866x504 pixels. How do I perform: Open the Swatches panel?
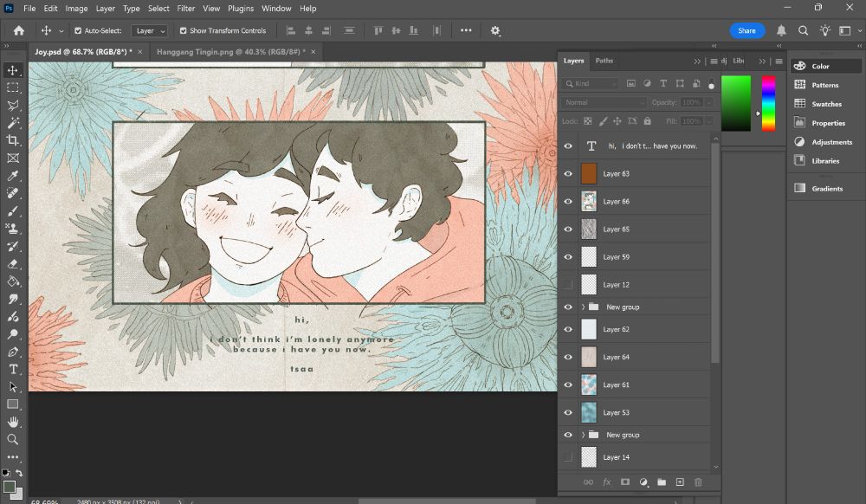point(826,104)
